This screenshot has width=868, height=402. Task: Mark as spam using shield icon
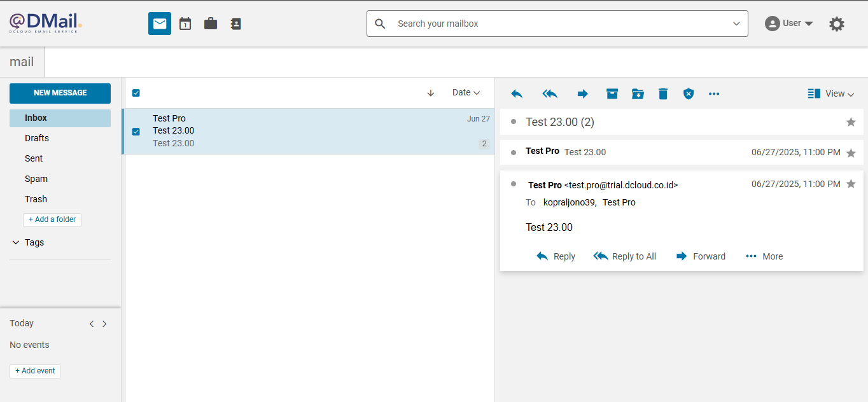pyautogui.click(x=689, y=94)
